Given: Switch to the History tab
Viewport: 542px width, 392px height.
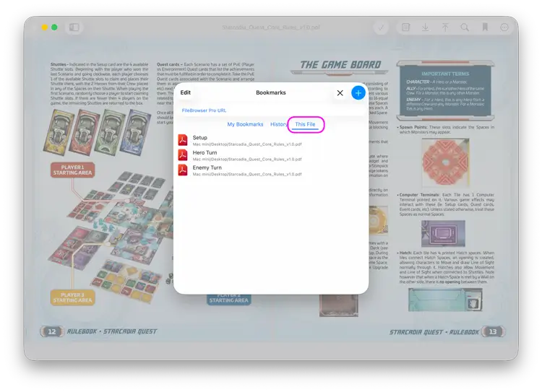Looking at the screenshot, I should pyautogui.click(x=278, y=125).
